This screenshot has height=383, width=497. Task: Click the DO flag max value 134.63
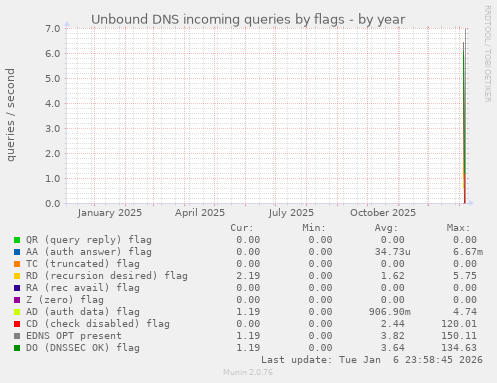(x=459, y=348)
